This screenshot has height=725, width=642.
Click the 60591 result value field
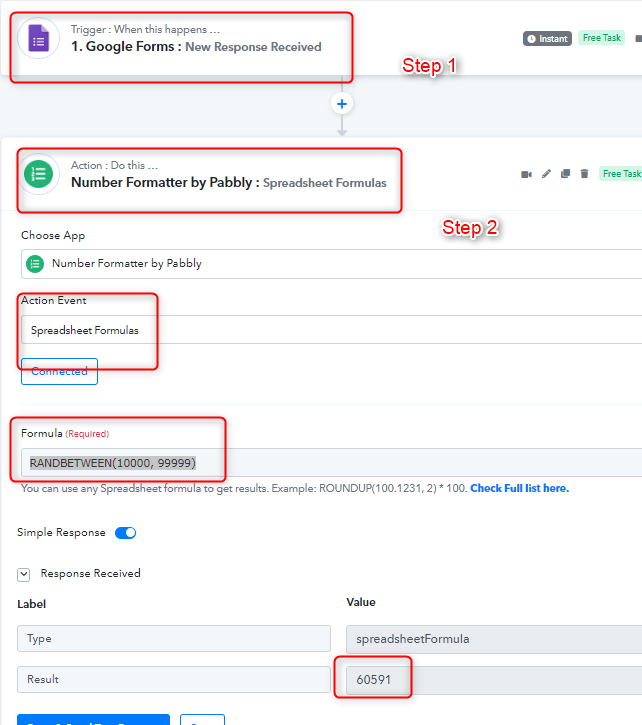(494, 680)
